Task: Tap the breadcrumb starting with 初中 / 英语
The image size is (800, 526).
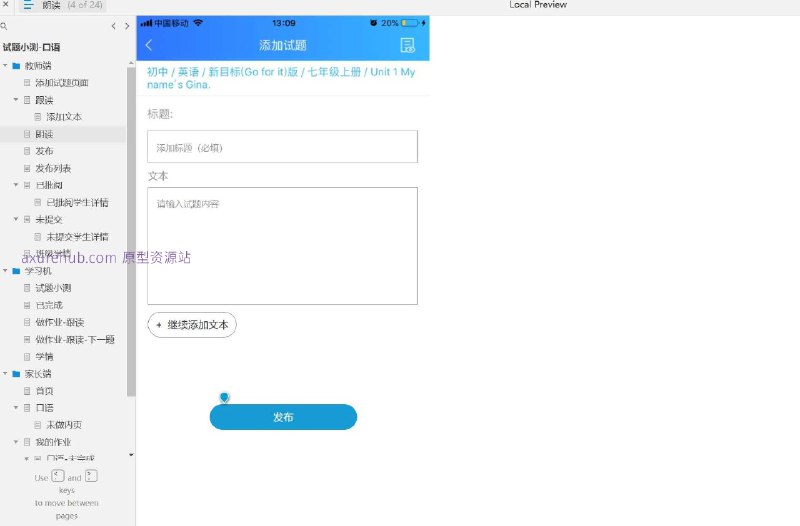Action: tap(281, 78)
